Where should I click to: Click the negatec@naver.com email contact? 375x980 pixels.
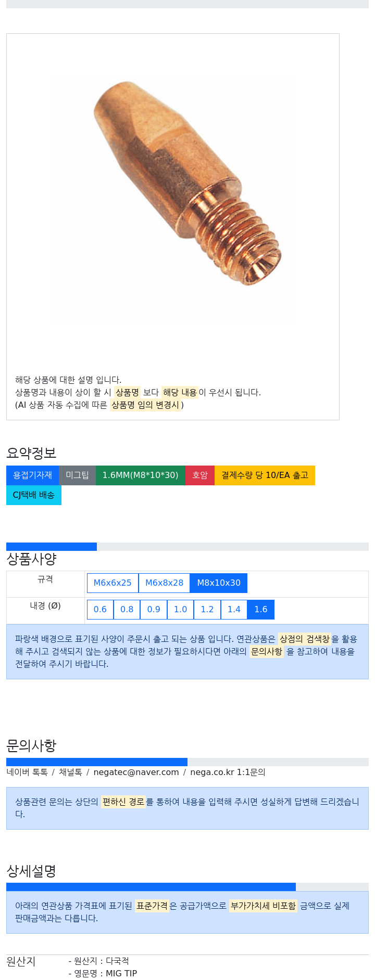(x=136, y=772)
